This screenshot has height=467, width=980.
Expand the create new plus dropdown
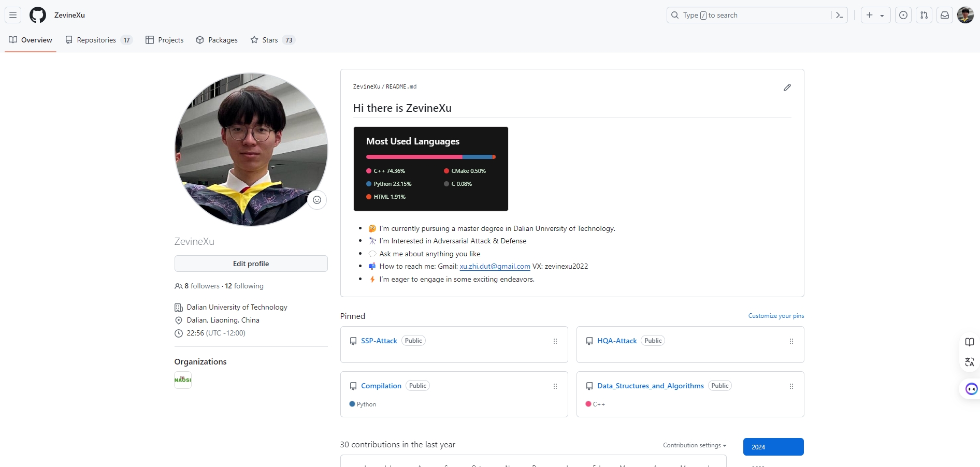875,15
